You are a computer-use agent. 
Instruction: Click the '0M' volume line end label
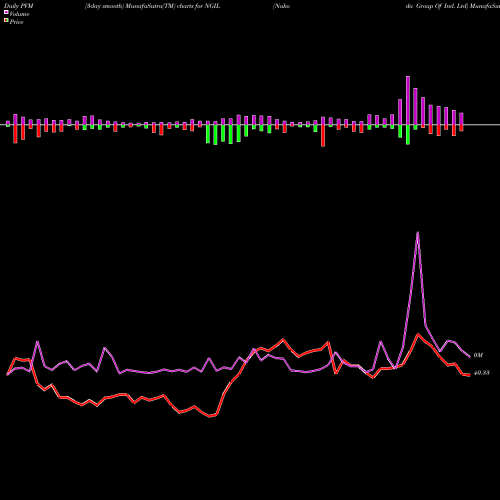[x=478, y=355]
